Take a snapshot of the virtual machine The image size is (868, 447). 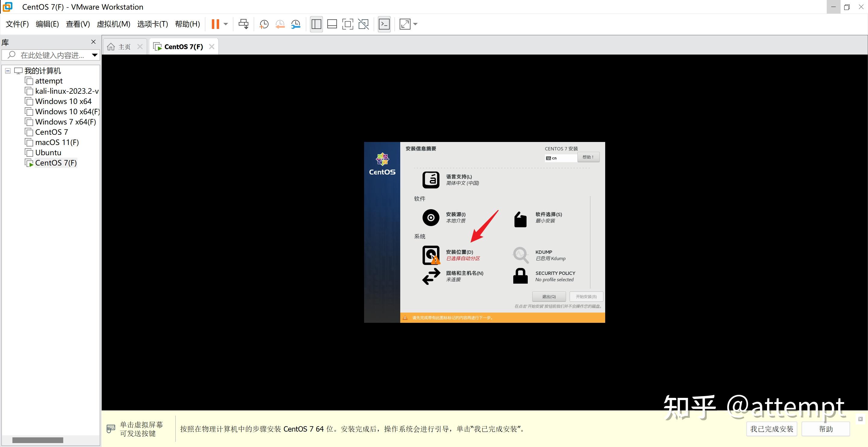[x=264, y=24]
